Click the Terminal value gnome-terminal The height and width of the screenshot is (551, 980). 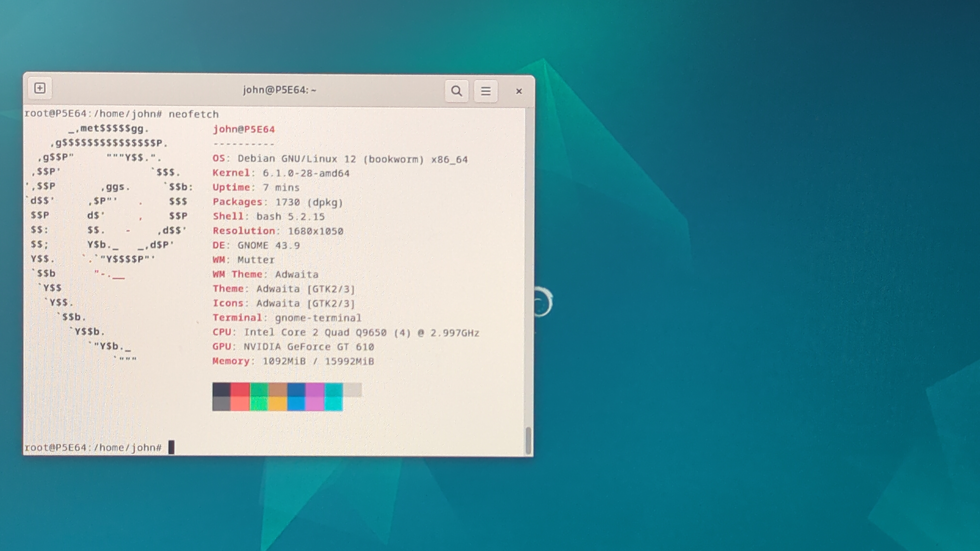click(318, 318)
